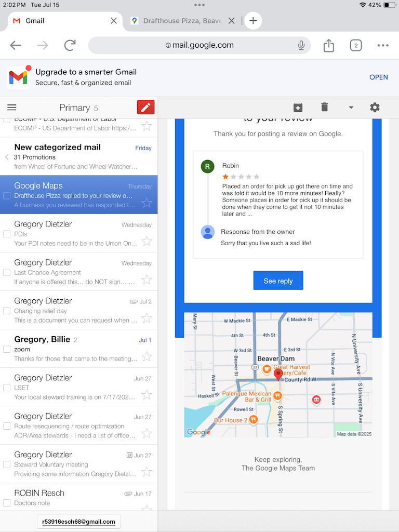Star the PDIs email

pos(147,241)
